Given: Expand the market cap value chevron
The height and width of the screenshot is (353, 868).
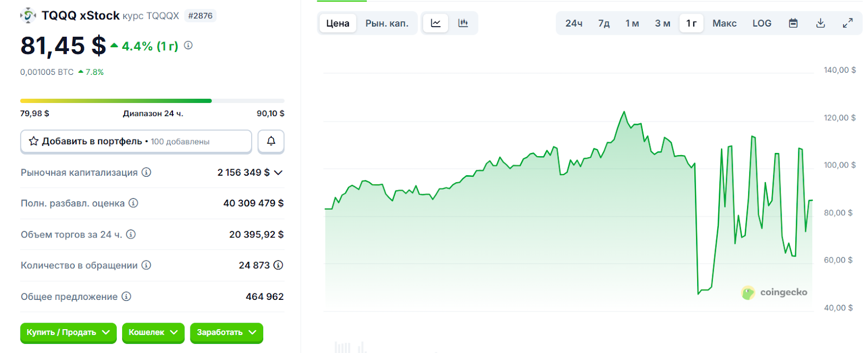Looking at the screenshot, I should (x=278, y=172).
